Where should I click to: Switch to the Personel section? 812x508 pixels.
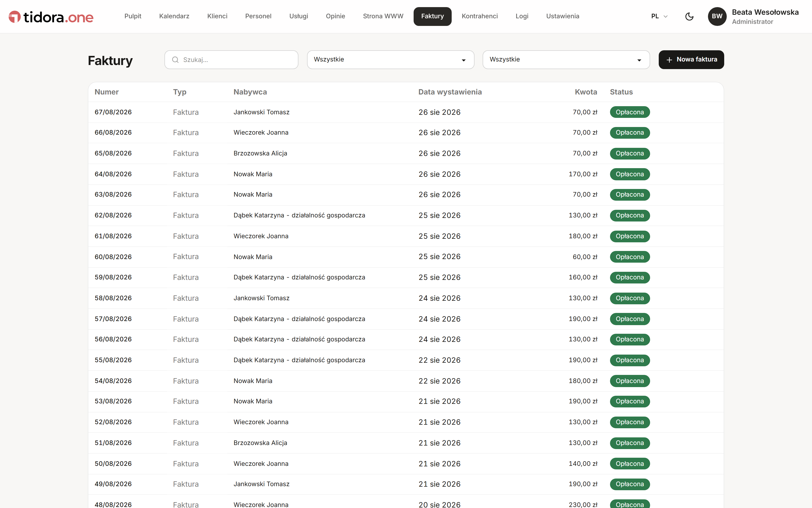tap(258, 17)
